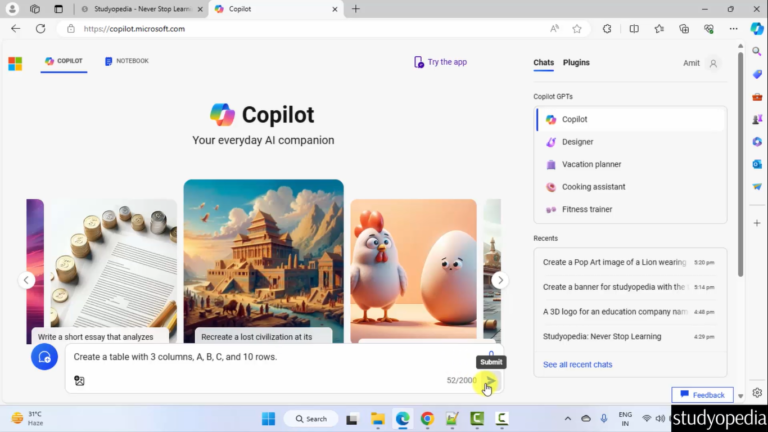Open a new browser tab

pos(356,9)
